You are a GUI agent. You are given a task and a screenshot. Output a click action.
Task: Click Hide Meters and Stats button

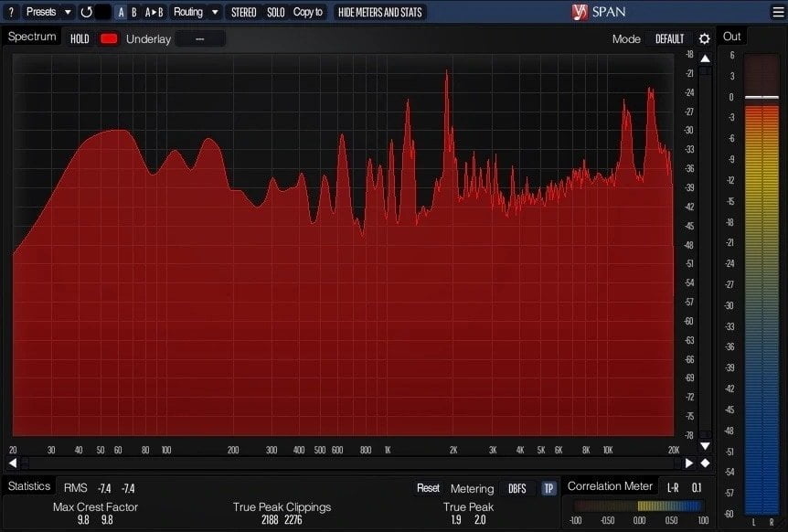pyautogui.click(x=379, y=12)
